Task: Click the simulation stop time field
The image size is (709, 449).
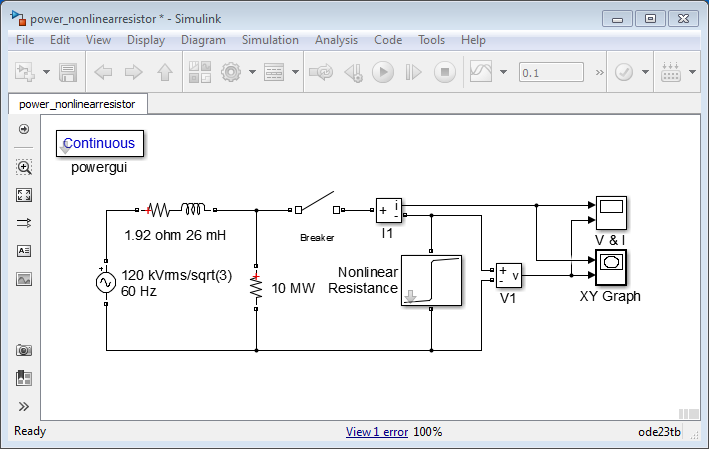Action: point(551,73)
